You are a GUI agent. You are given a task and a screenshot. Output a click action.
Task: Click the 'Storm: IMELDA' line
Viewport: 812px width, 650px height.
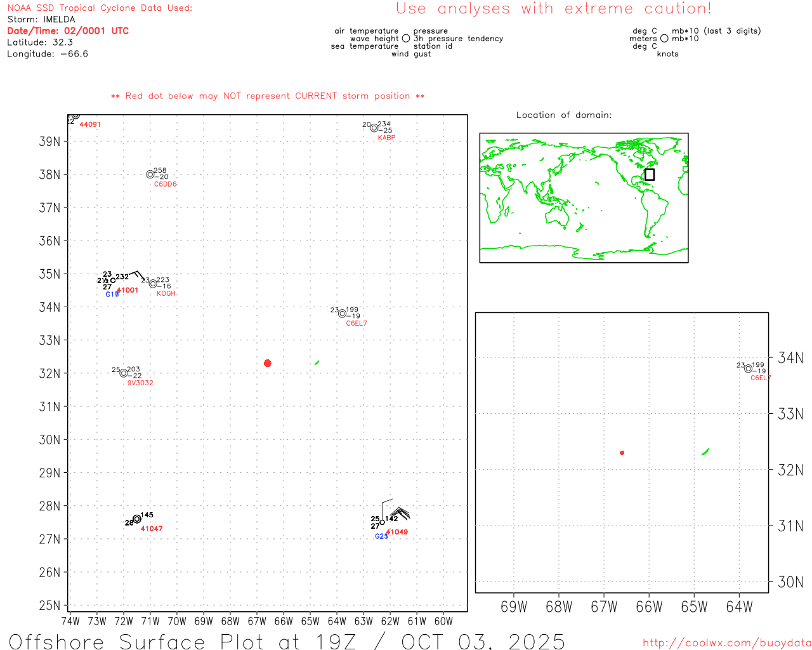(x=41, y=20)
